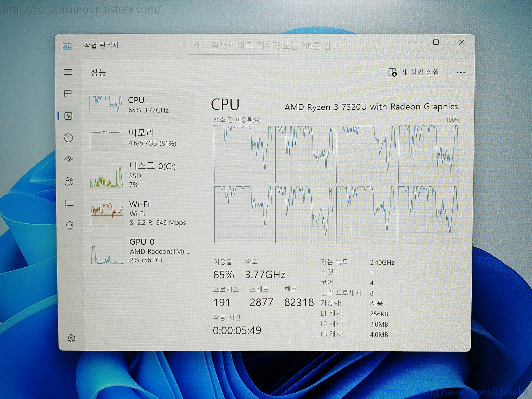Minimize the Task Manager window
Image resolution: width=532 pixels, height=399 pixels.
pyautogui.click(x=410, y=42)
